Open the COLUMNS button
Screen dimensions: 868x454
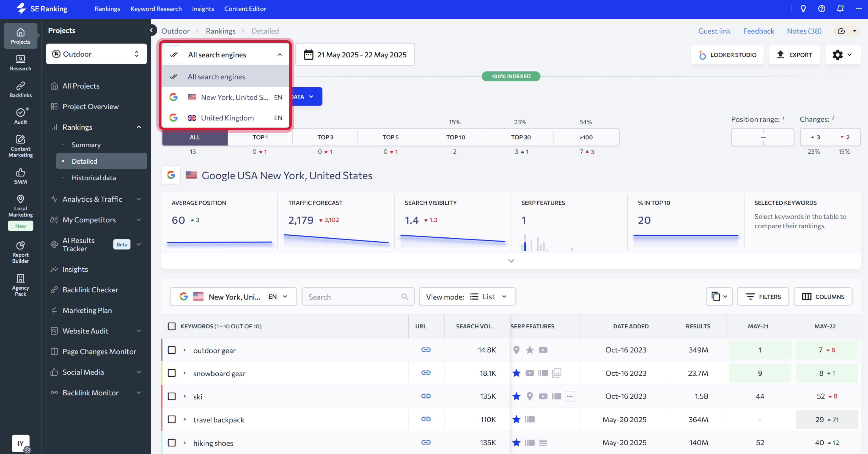(823, 297)
